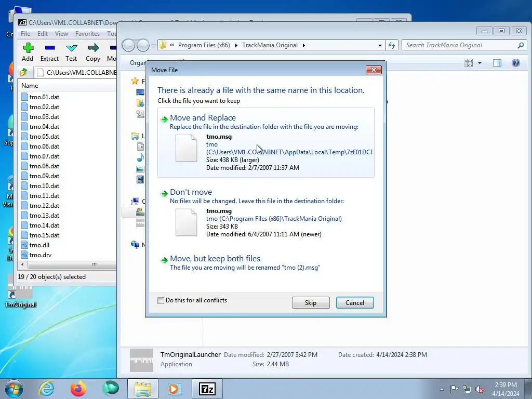
Task: Select tmo.05.dat in 7-Zip list
Action: [x=40, y=137]
